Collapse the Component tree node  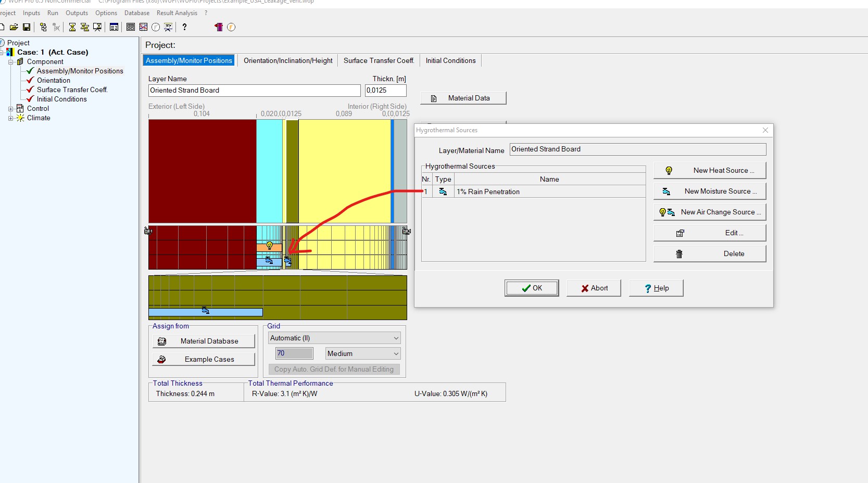(x=10, y=62)
